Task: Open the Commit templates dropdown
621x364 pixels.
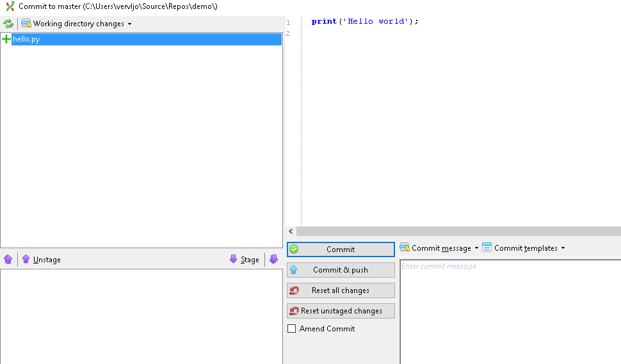Action: 524,248
